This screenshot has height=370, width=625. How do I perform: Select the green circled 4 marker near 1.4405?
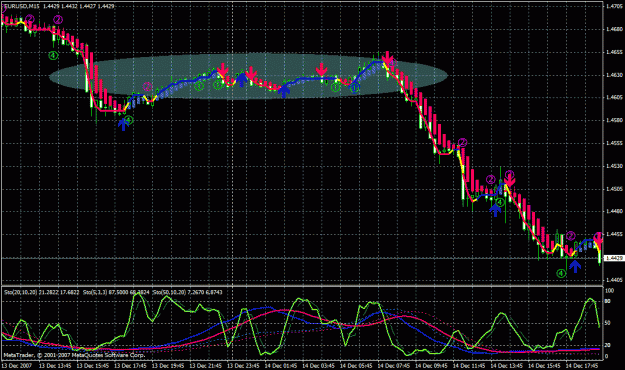pyautogui.click(x=561, y=274)
